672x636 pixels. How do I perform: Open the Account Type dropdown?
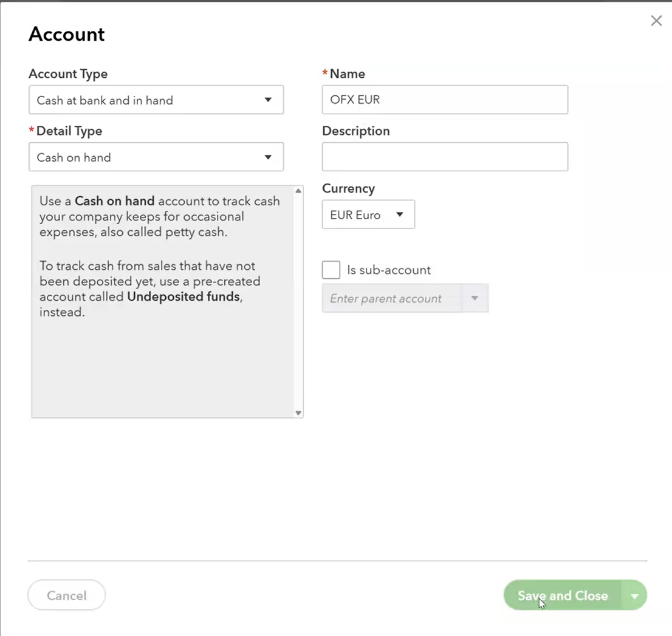click(x=156, y=100)
